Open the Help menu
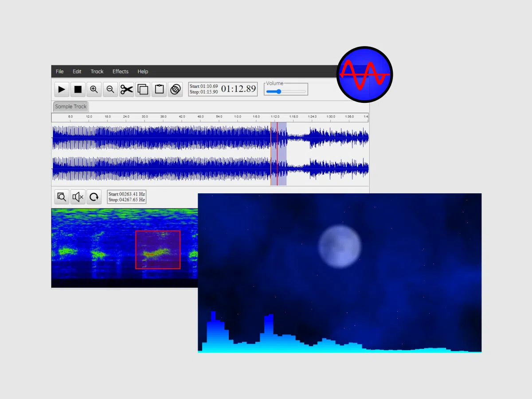 [x=143, y=71]
